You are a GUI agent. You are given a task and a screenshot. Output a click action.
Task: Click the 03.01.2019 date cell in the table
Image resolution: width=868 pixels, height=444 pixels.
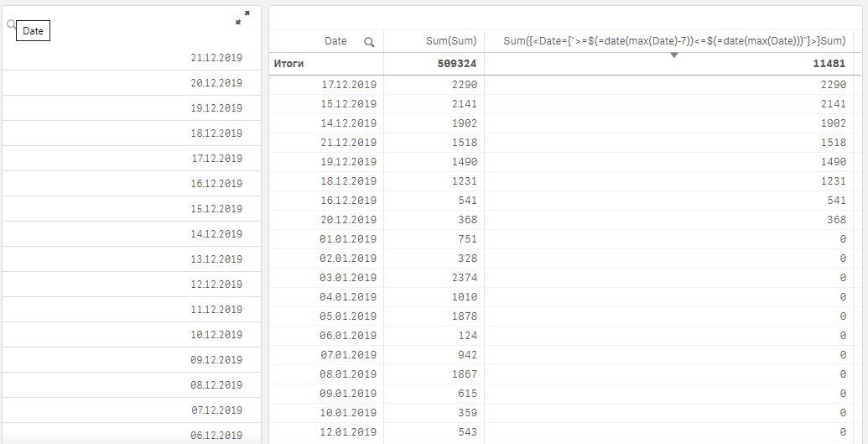coord(349,278)
